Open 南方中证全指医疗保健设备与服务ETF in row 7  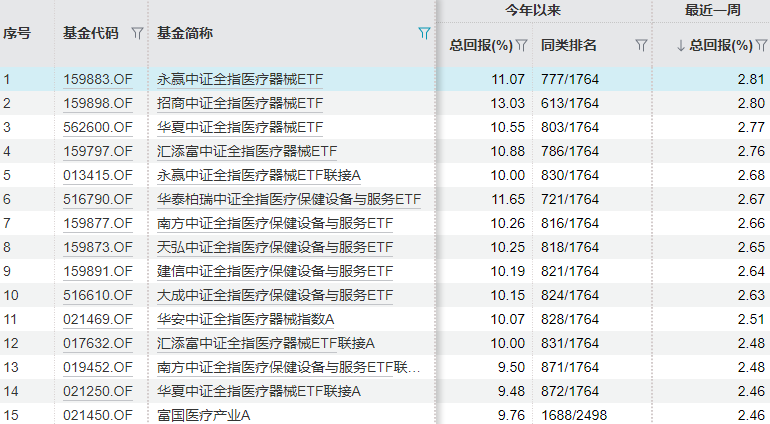[x=275, y=223]
